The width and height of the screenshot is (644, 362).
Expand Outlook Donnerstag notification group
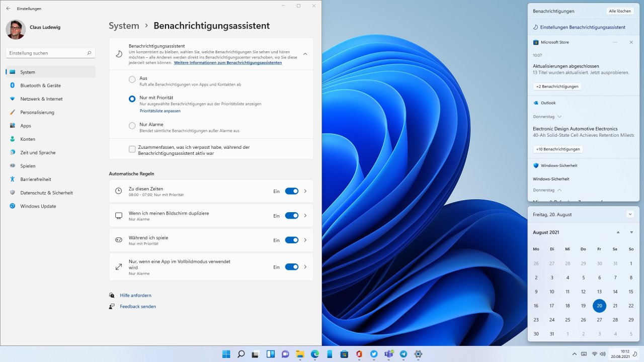coord(559,117)
